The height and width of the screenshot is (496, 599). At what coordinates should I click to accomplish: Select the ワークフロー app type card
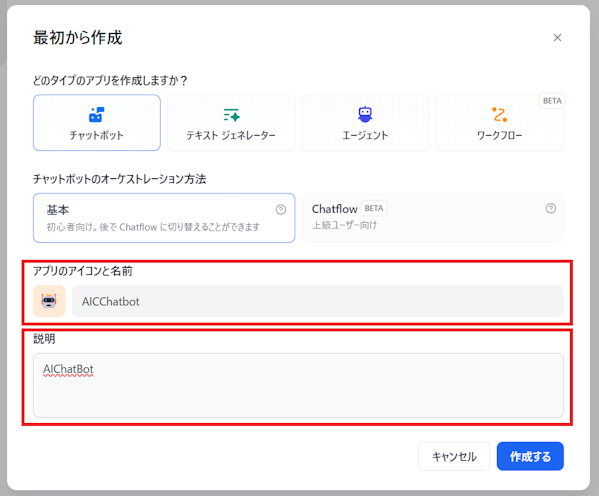(x=499, y=123)
